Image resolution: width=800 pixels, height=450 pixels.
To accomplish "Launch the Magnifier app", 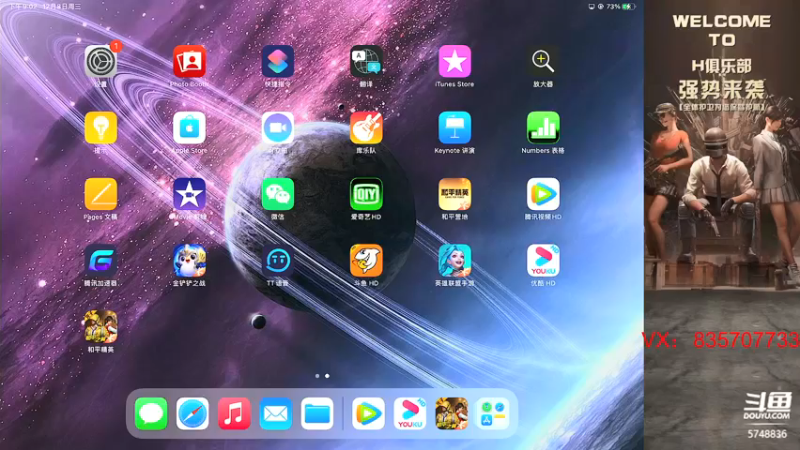I will click(x=543, y=61).
